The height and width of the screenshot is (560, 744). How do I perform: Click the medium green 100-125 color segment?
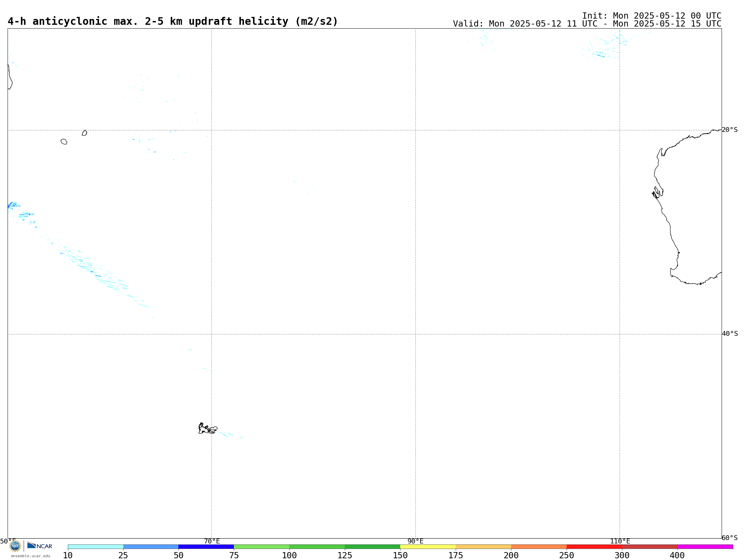[x=317, y=547]
